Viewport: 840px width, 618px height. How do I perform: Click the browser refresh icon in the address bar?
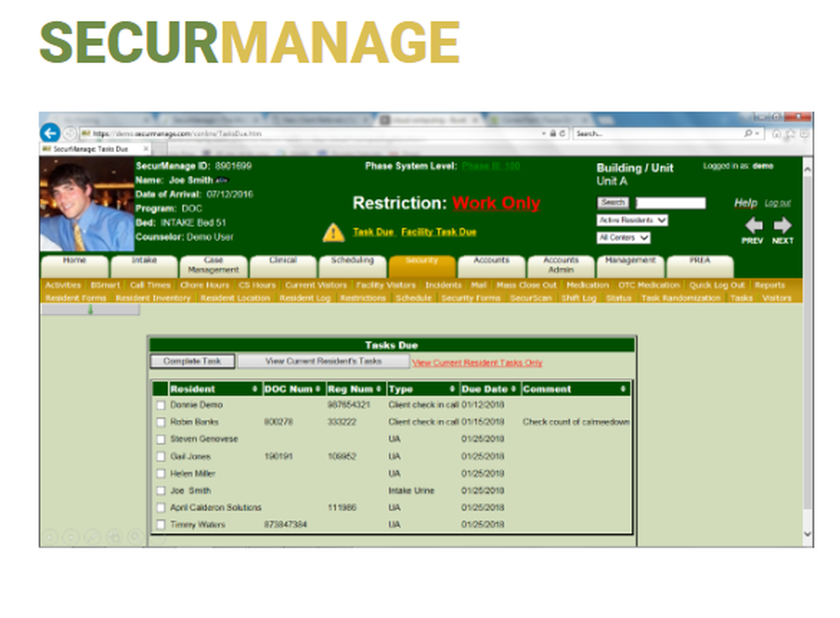(x=562, y=134)
